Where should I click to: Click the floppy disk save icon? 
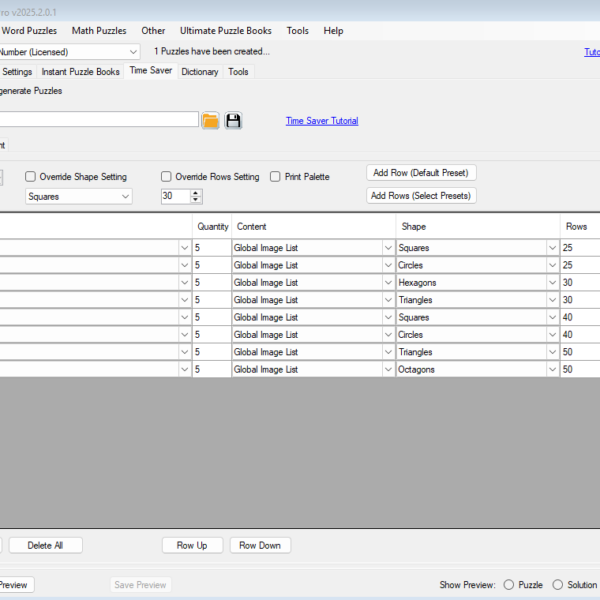point(233,121)
